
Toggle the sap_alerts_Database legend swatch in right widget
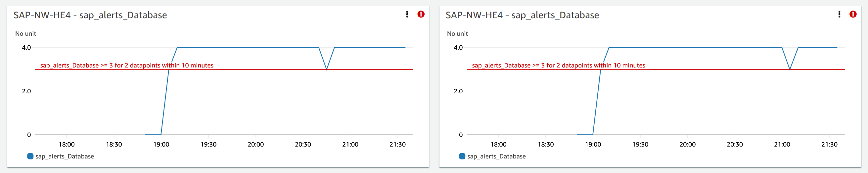(x=462, y=156)
